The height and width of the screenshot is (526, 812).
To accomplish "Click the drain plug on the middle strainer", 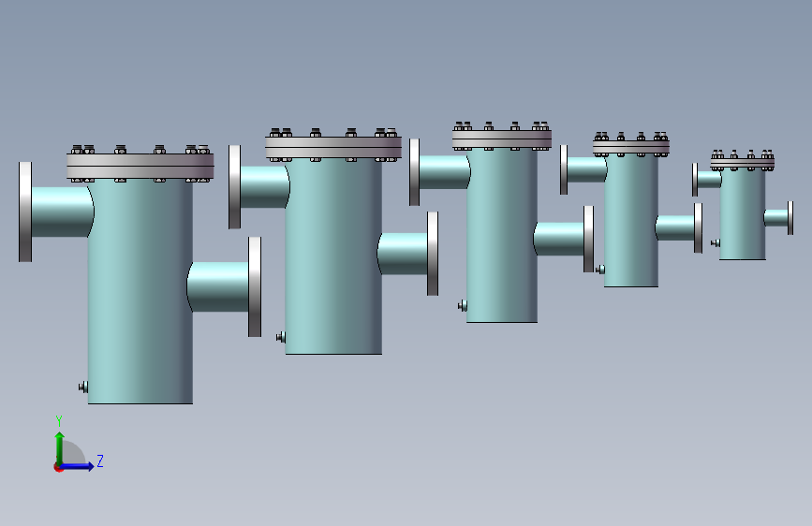I will 463,306.
